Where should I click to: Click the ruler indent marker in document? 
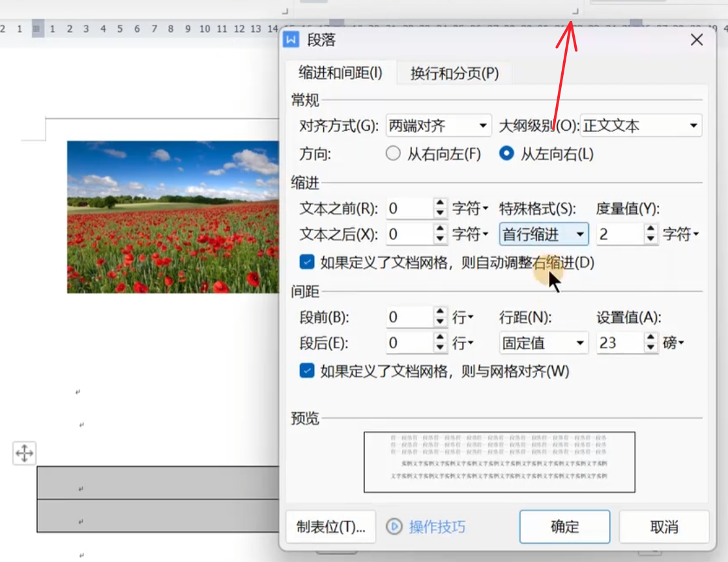38,29
